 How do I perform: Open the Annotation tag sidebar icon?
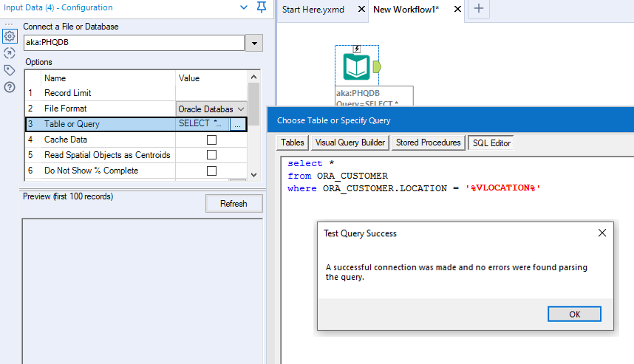point(10,70)
